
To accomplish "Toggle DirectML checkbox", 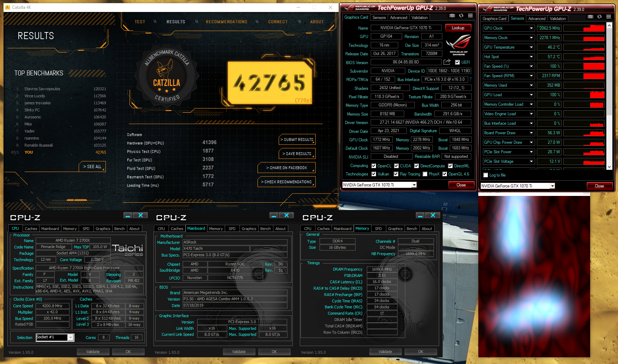I will coord(450,166).
